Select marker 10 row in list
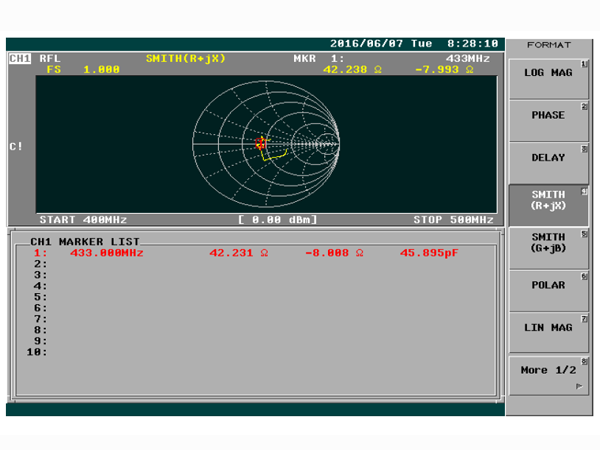The image size is (600, 450). tap(37, 352)
